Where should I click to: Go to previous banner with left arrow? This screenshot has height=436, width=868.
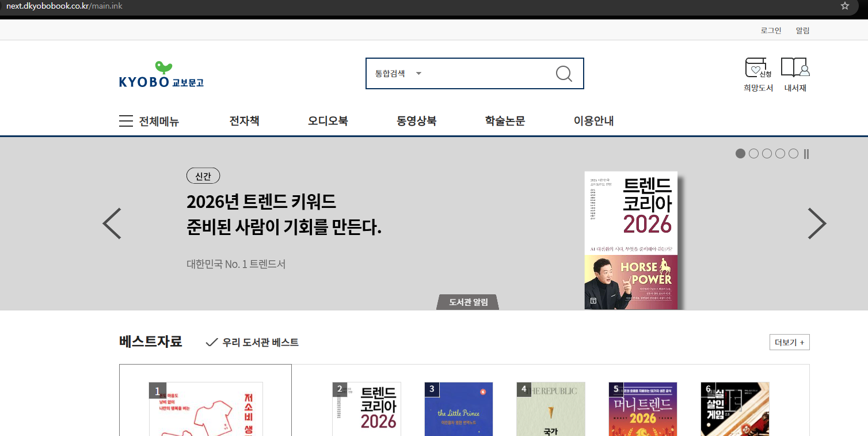pyautogui.click(x=112, y=223)
